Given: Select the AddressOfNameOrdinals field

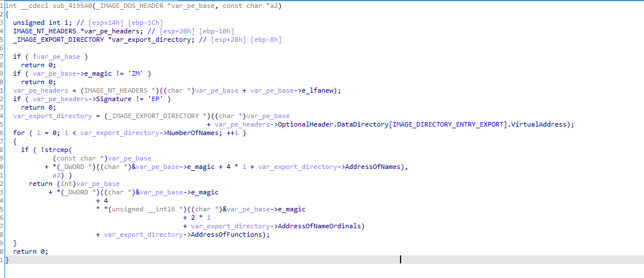Looking at the screenshot, I should pyautogui.click(x=319, y=226).
